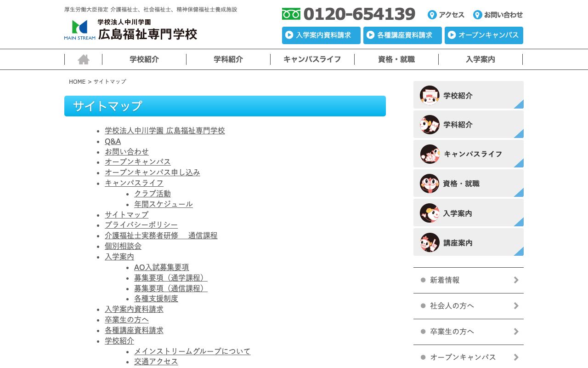Click the 入学案内資料請求 blue button

pos(321,35)
